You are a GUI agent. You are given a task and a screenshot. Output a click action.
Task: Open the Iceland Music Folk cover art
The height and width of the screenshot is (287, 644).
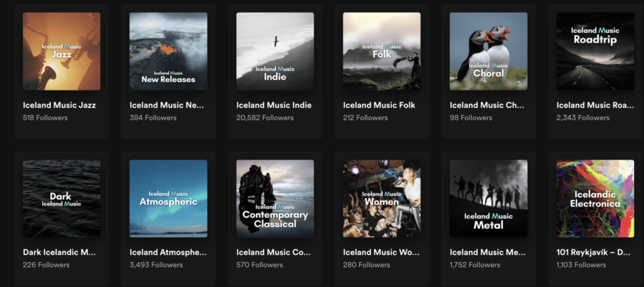[x=382, y=51]
